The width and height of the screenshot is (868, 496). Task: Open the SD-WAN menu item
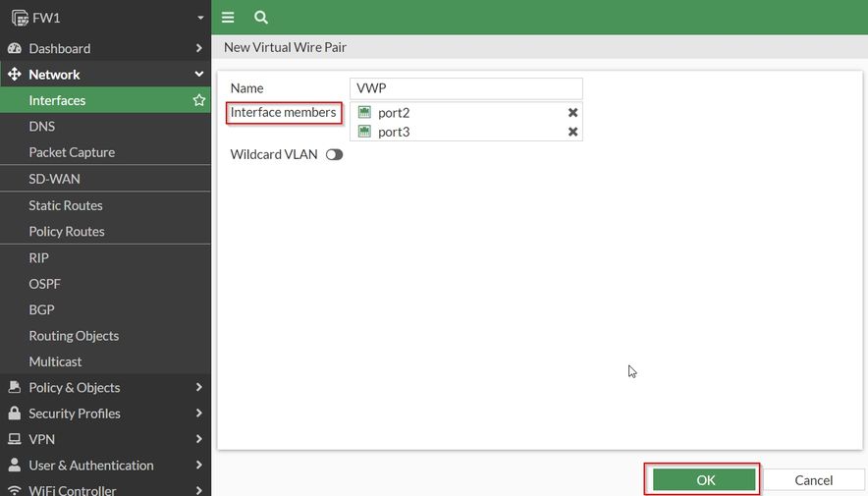[105, 179]
